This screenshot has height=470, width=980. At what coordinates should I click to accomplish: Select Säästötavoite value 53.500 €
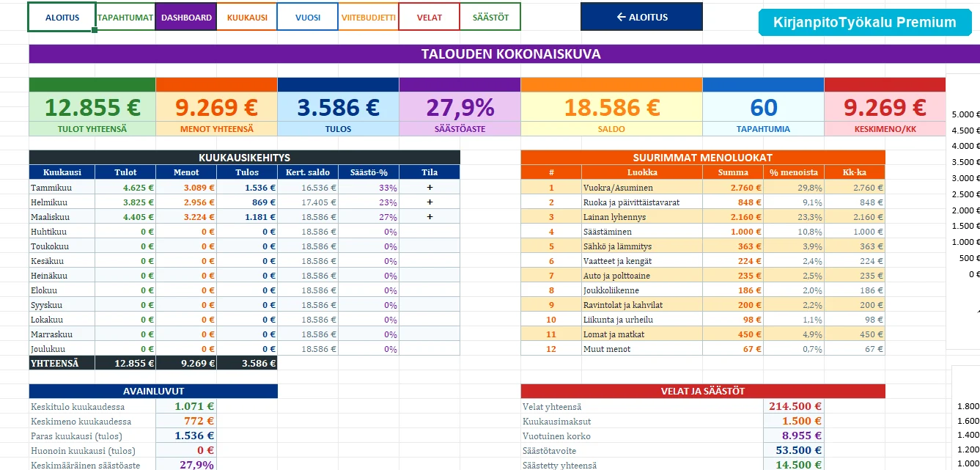click(x=794, y=449)
